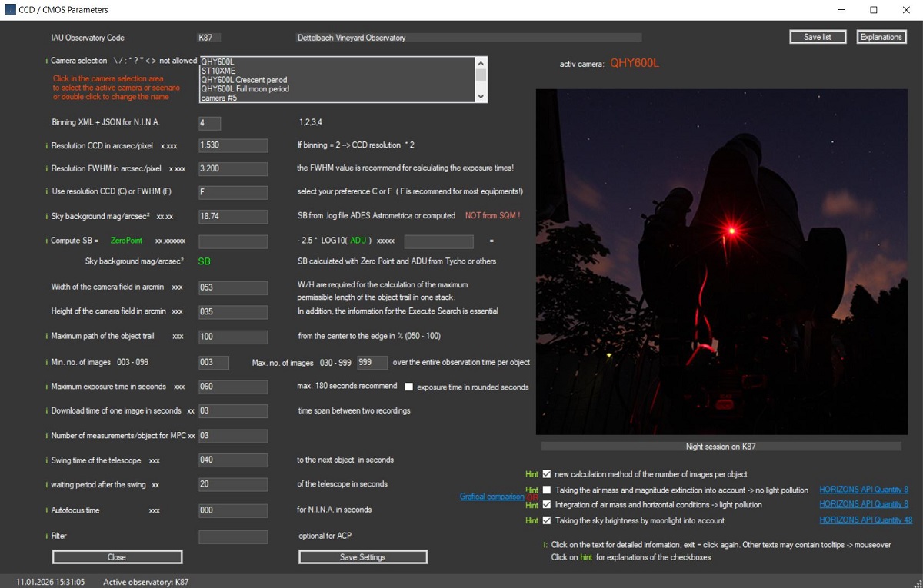
Task: Click the 'i' icon beside Compute SB
Action: click(x=47, y=241)
